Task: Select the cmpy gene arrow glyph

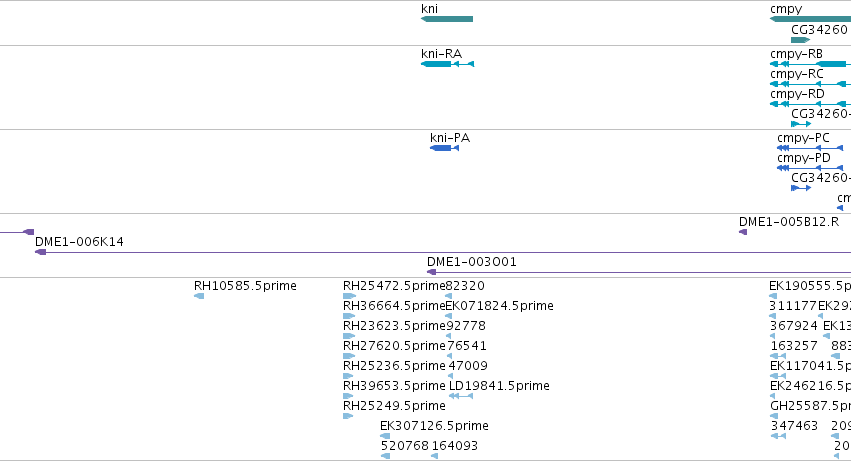Action: coord(810,19)
